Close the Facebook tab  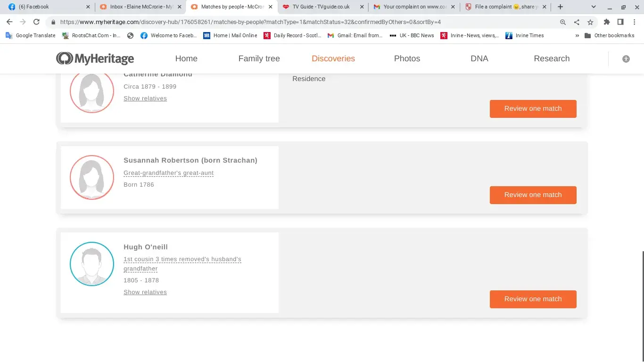(88, 7)
